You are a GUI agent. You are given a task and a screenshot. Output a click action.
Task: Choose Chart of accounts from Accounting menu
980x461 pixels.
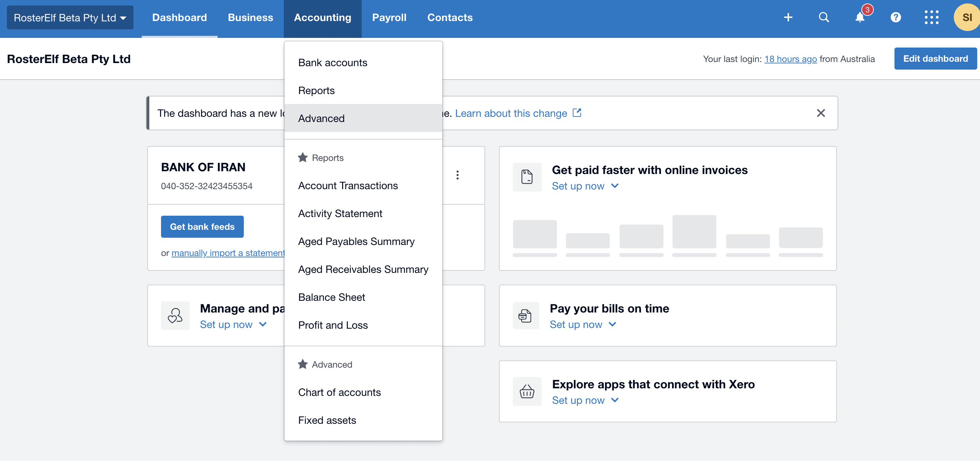point(339,392)
